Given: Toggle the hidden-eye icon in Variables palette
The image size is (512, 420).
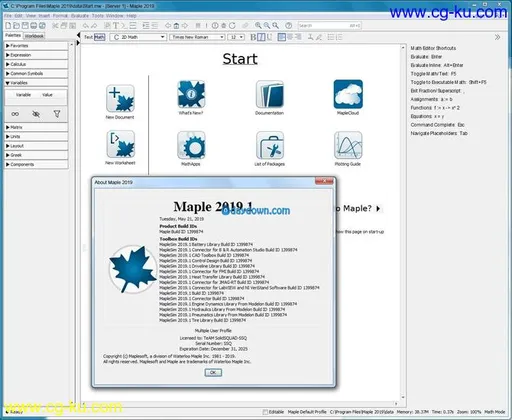Looking at the screenshot, I should (x=36, y=114).
